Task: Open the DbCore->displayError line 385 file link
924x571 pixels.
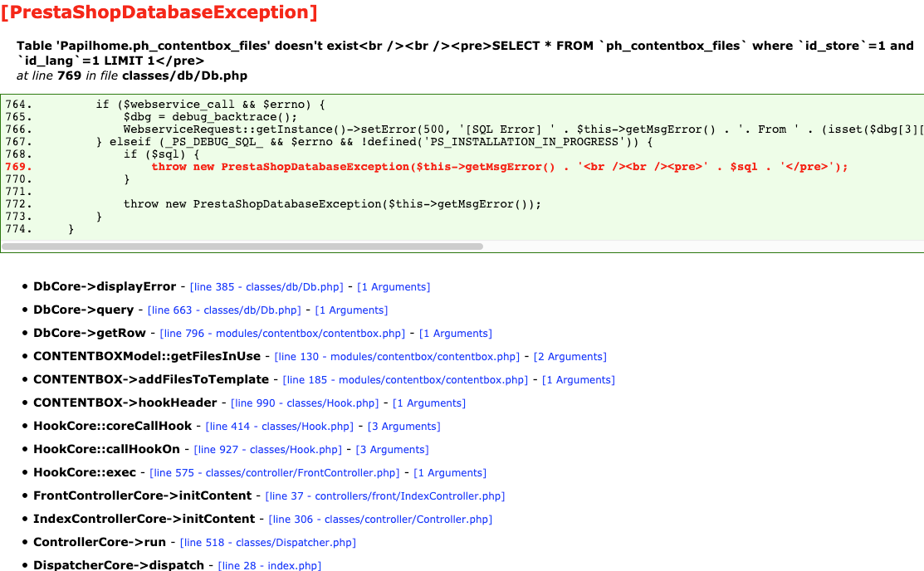Action: pos(266,287)
